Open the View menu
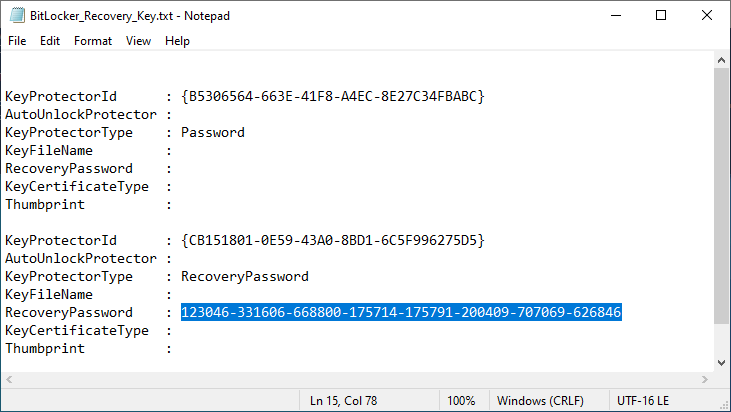The height and width of the screenshot is (412, 731). tap(139, 41)
